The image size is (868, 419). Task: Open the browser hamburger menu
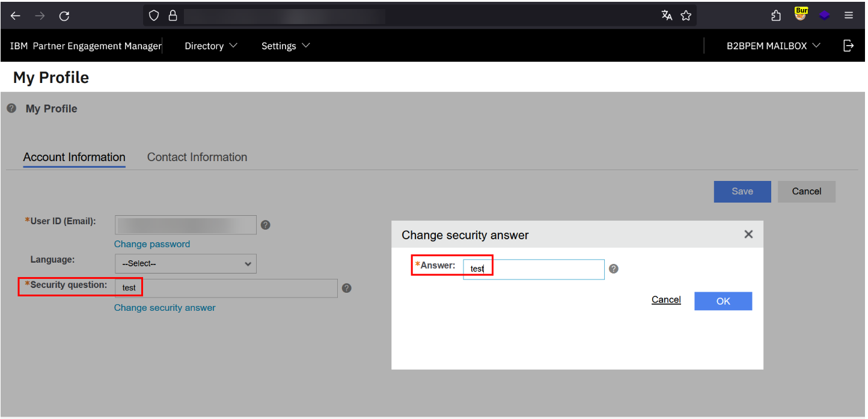(x=848, y=16)
